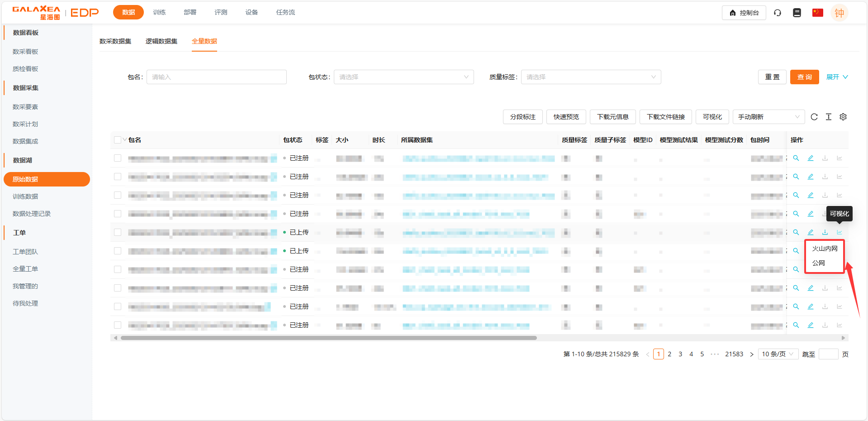
Task: Expand the 手动刷新 refresh mode dropdown
Action: (x=768, y=117)
